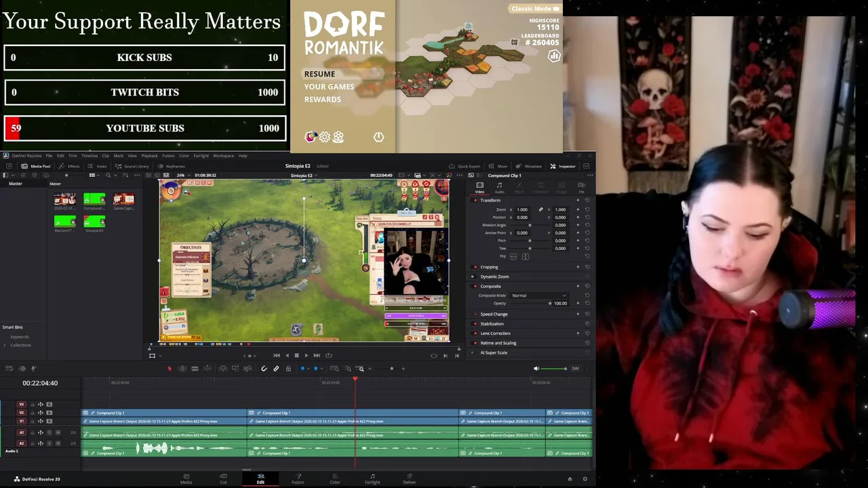
Task: Adjust the Rotation Angle slider
Action: [x=530, y=225]
